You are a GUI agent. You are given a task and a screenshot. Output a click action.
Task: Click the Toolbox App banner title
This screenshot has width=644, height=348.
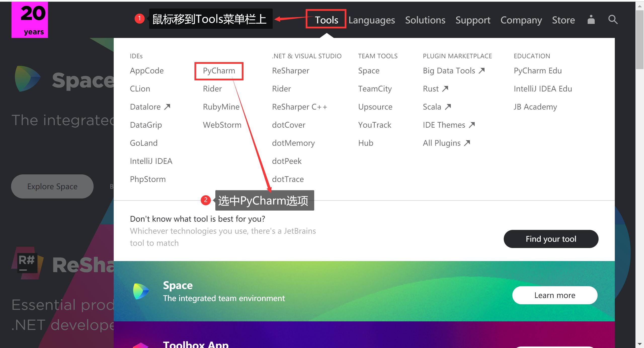[x=196, y=344]
